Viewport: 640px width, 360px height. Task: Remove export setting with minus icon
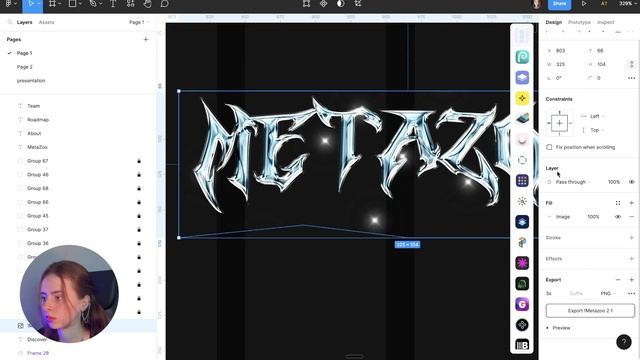618,280
